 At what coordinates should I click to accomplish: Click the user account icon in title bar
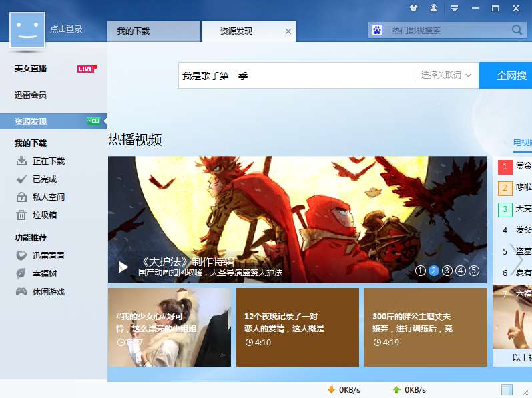click(x=434, y=8)
